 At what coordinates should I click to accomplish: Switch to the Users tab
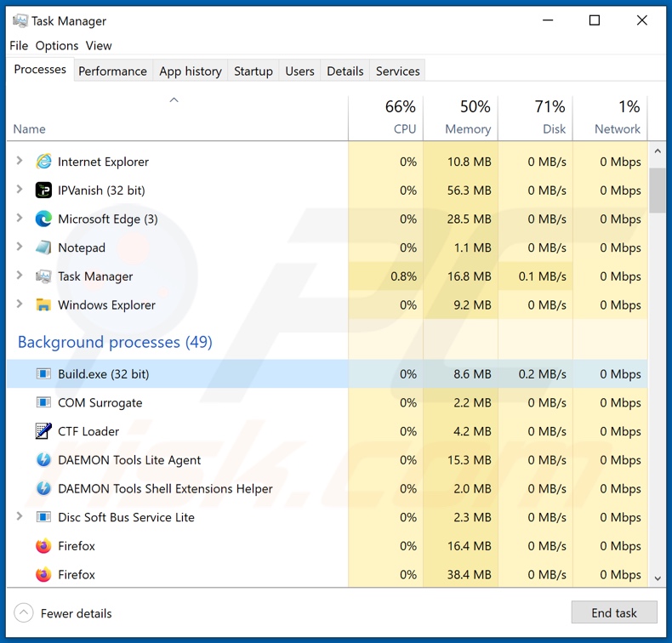tap(299, 71)
